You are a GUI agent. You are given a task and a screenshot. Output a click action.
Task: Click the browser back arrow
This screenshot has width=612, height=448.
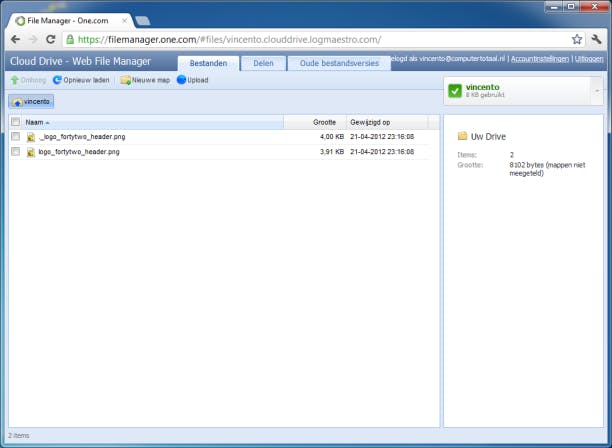[15, 39]
